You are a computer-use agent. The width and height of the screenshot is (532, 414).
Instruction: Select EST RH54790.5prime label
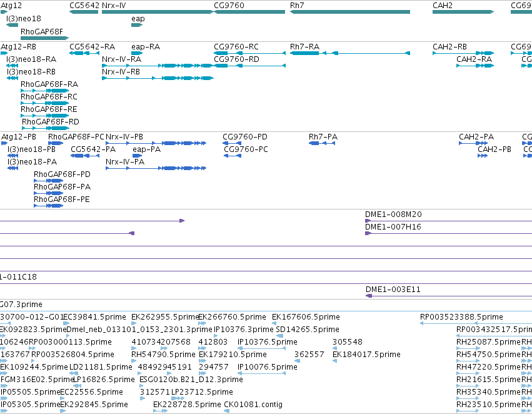point(163,355)
